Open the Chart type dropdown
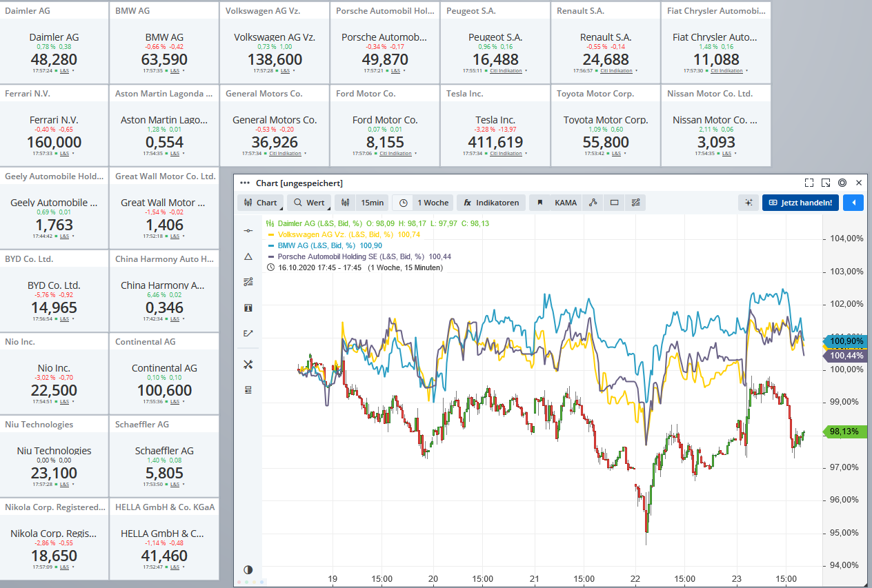This screenshot has height=588, width=872. (x=261, y=203)
